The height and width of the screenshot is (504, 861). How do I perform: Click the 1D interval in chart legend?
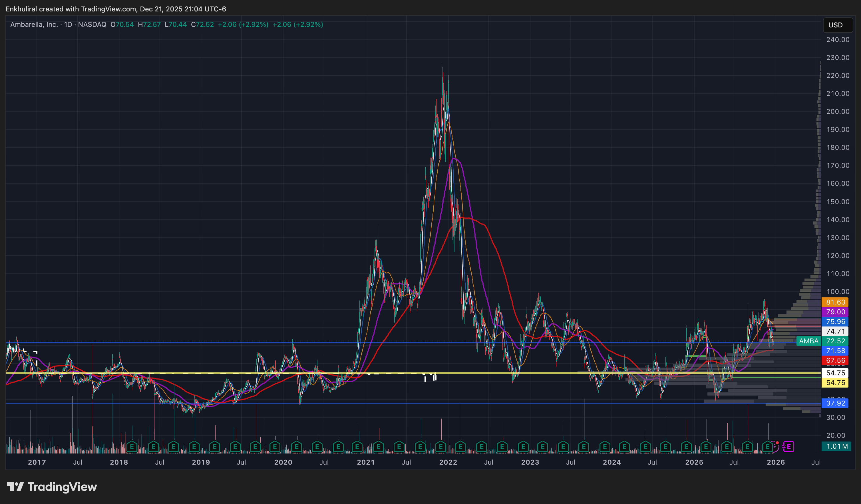68,25
